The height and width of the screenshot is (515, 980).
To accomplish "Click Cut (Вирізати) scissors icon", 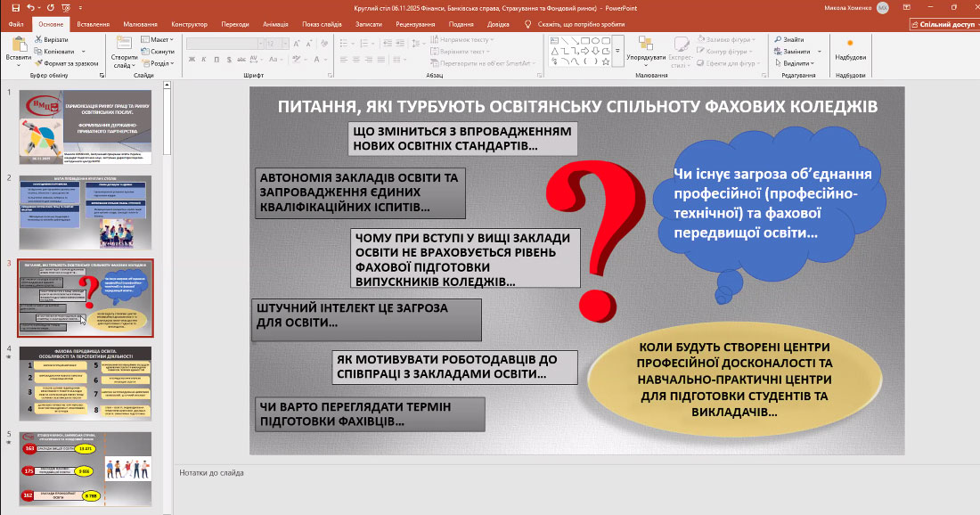I will point(38,40).
